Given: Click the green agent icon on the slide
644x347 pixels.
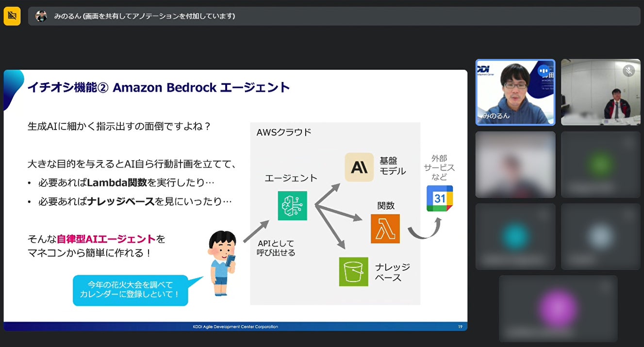Looking at the screenshot, I should pos(292,205).
